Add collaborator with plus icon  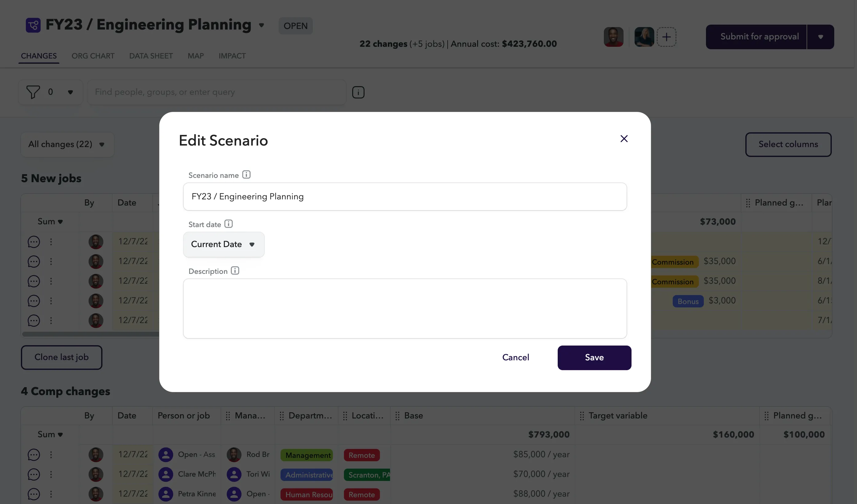666,37
